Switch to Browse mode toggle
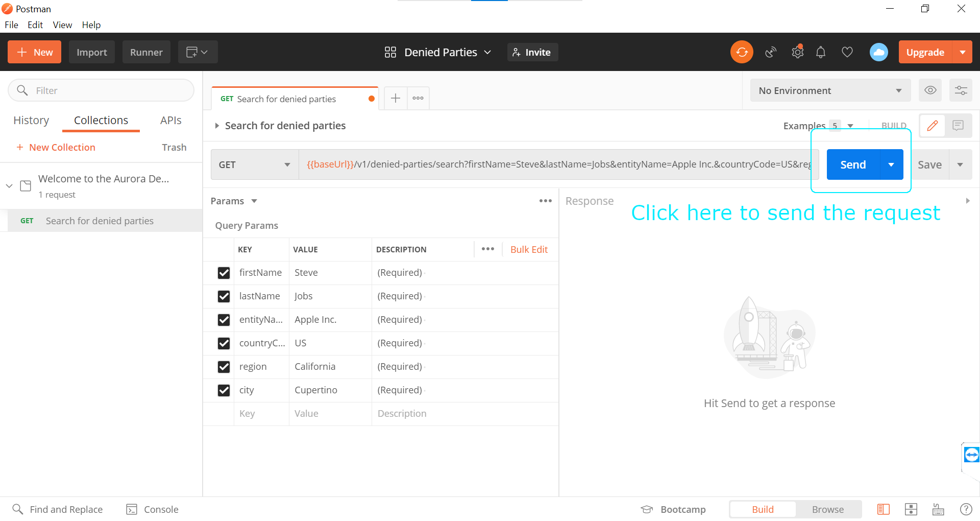This screenshot has height=521, width=980. point(827,509)
